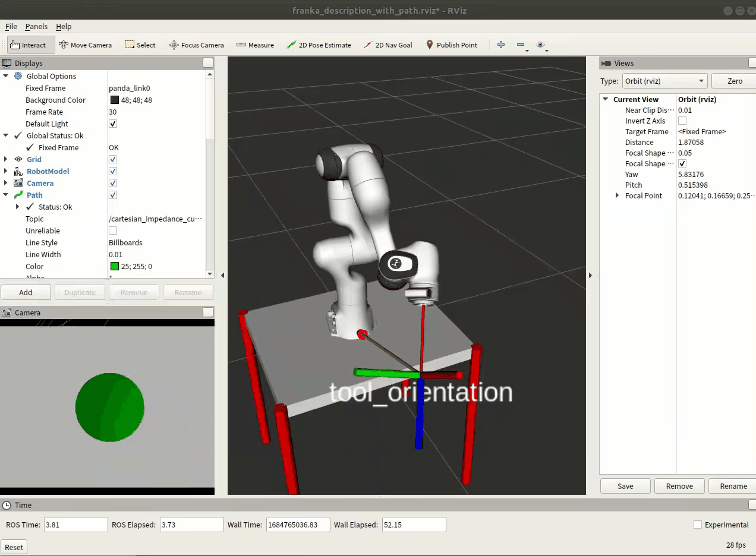756x556 pixels.
Task: Enable the Unreliable checkbox
Action: coord(113,230)
